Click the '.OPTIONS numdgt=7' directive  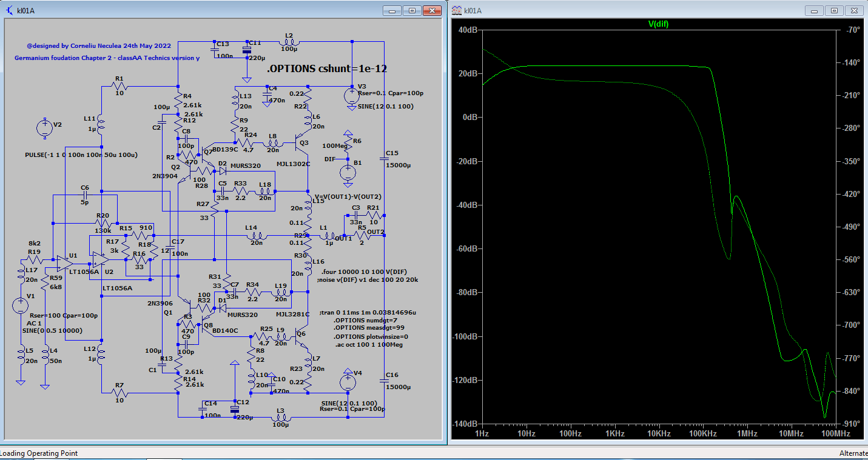tap(366, 320)
